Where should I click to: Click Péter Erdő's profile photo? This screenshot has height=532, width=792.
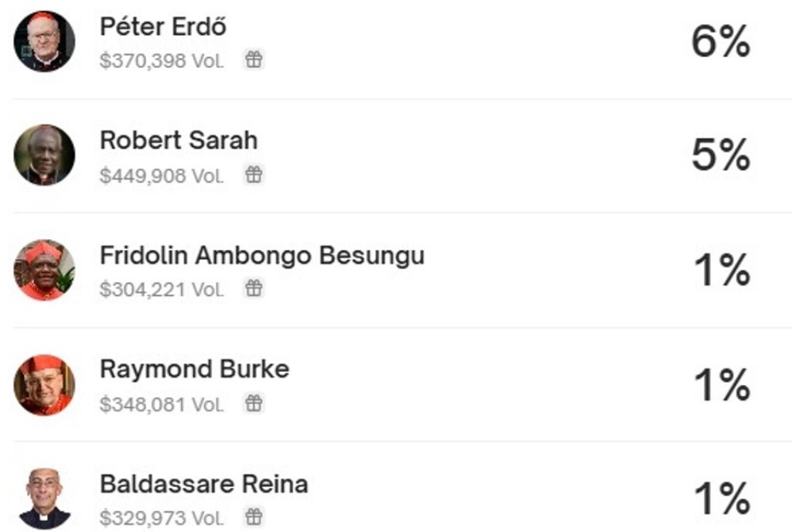(x=44, y=42)
